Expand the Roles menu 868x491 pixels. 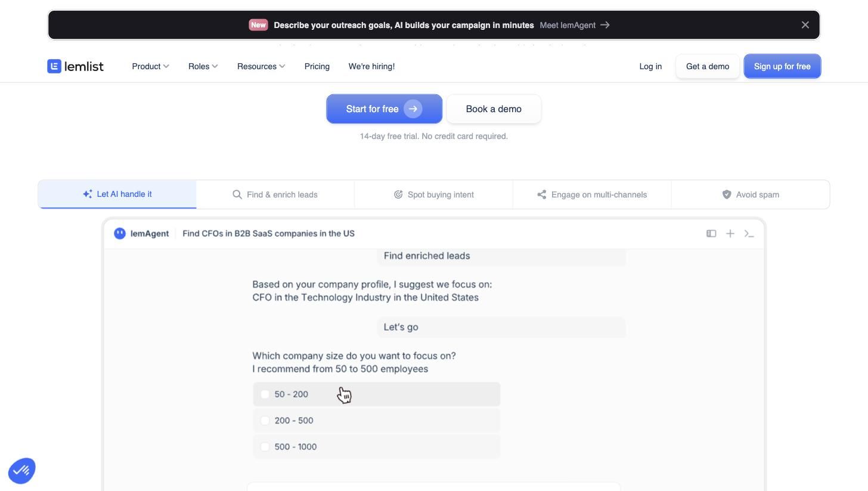[203, 66]
